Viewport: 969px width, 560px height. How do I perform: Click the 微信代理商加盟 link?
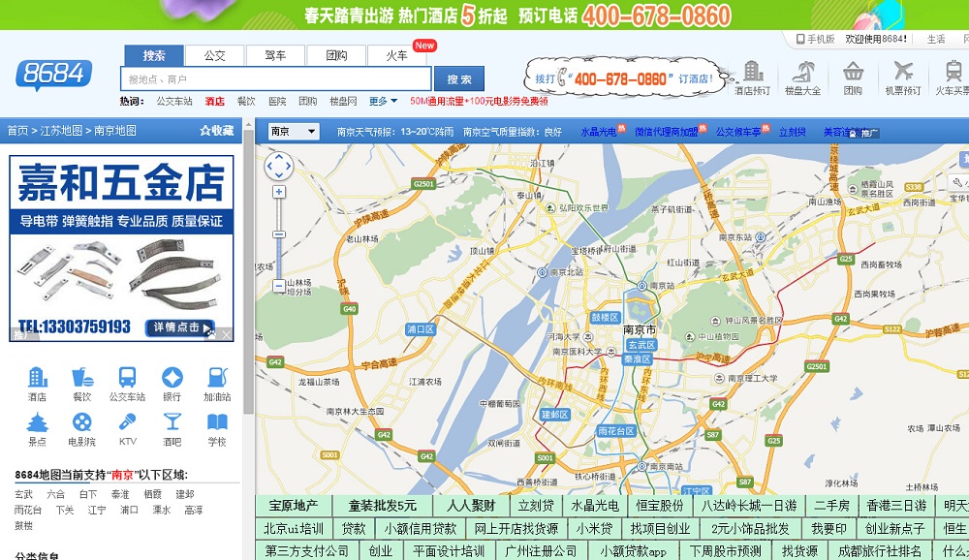click(x=667, y=132)
